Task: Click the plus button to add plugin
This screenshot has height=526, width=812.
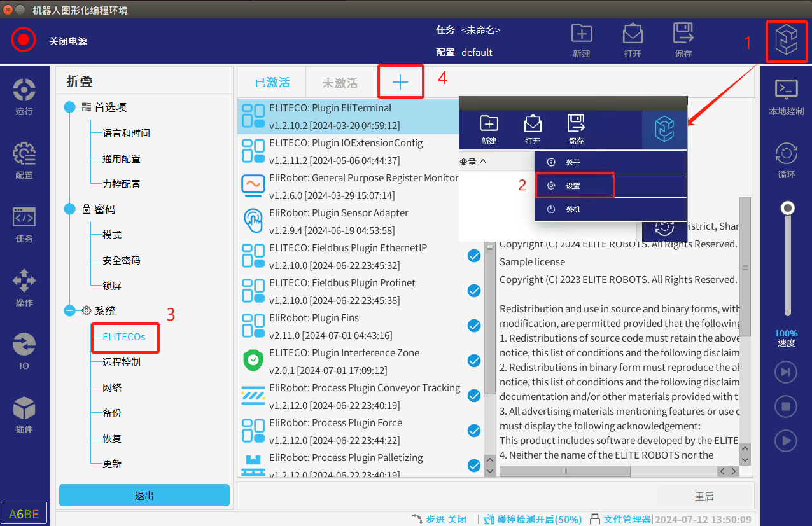Action: [400, 82]
